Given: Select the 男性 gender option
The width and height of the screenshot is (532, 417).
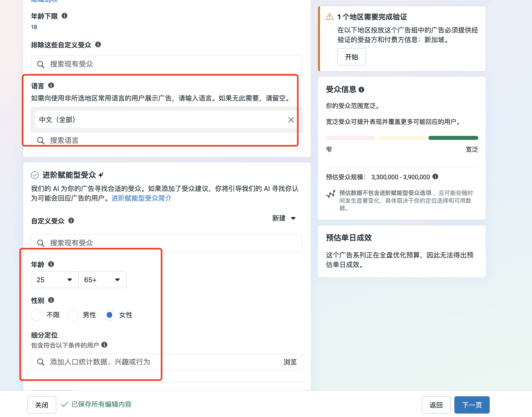Looking at the screenshot, I should coord(73,315).
